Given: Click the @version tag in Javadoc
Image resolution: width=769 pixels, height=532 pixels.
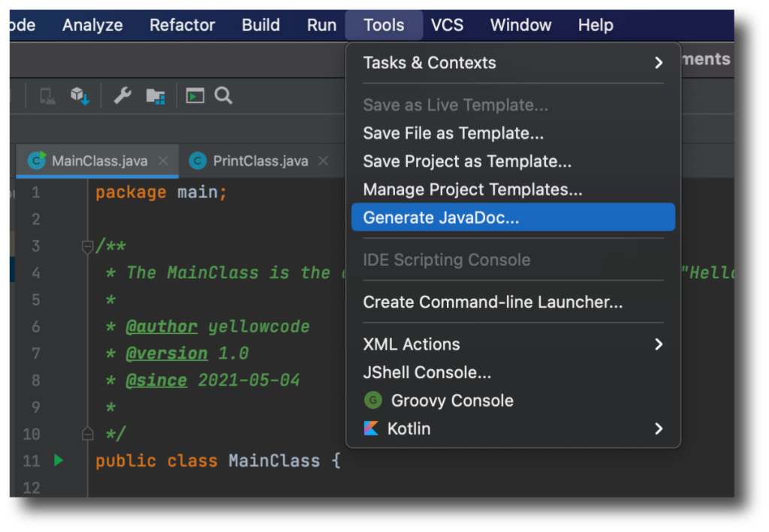Looking at the screenshot, I should click(x=167, y=353).
